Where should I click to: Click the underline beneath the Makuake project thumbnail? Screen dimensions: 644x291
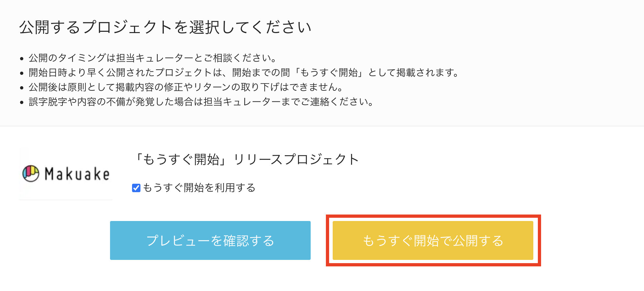click(x=66, y=200)
